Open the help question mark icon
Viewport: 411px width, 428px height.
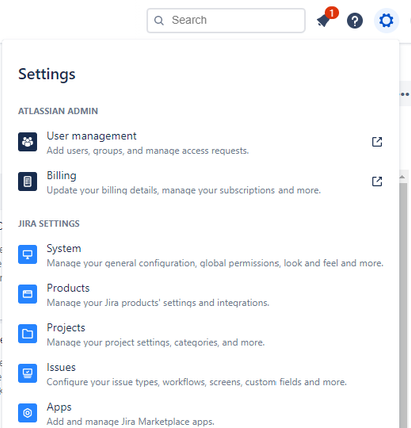coord(355,21)
